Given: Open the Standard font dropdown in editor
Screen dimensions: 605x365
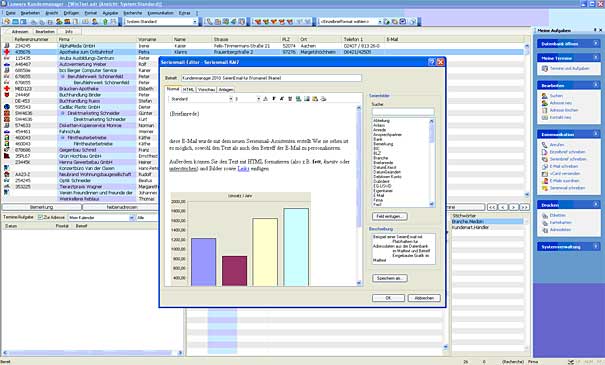Looking at the screenshot, I should click(231, 99).
